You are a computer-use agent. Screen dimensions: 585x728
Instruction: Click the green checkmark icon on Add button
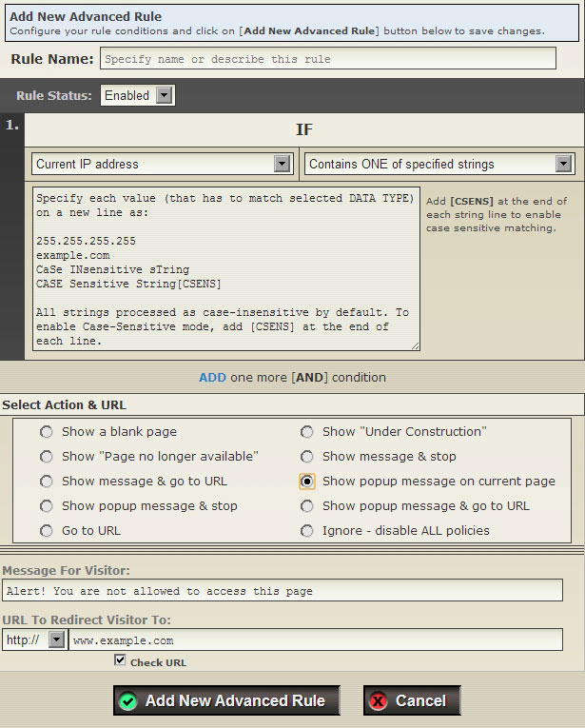[127, 701]
